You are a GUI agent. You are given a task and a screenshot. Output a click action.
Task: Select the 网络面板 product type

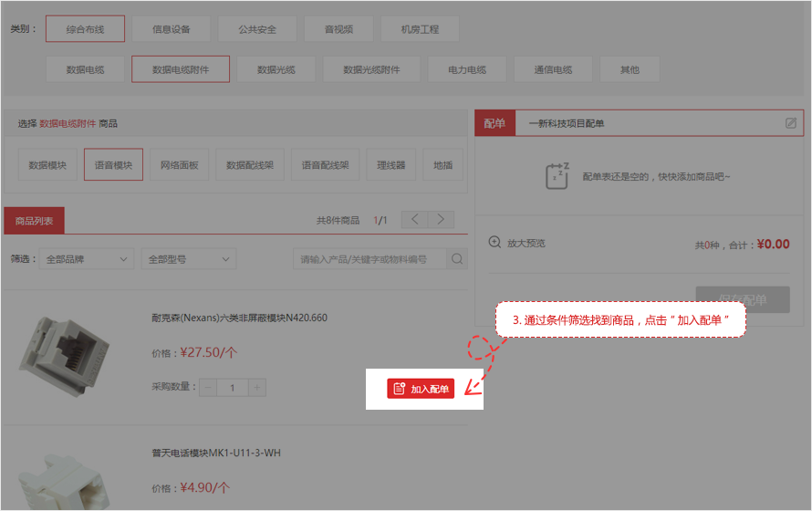click(179, 165)
